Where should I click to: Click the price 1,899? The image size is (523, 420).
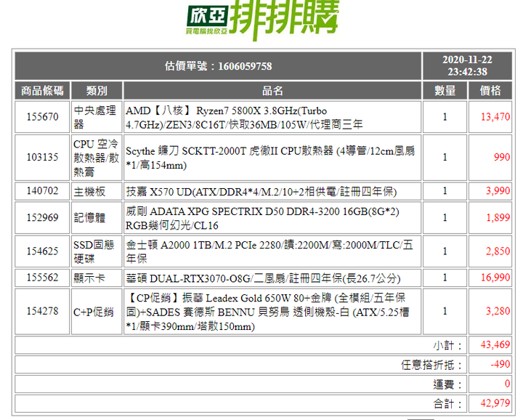coord(498,217)
